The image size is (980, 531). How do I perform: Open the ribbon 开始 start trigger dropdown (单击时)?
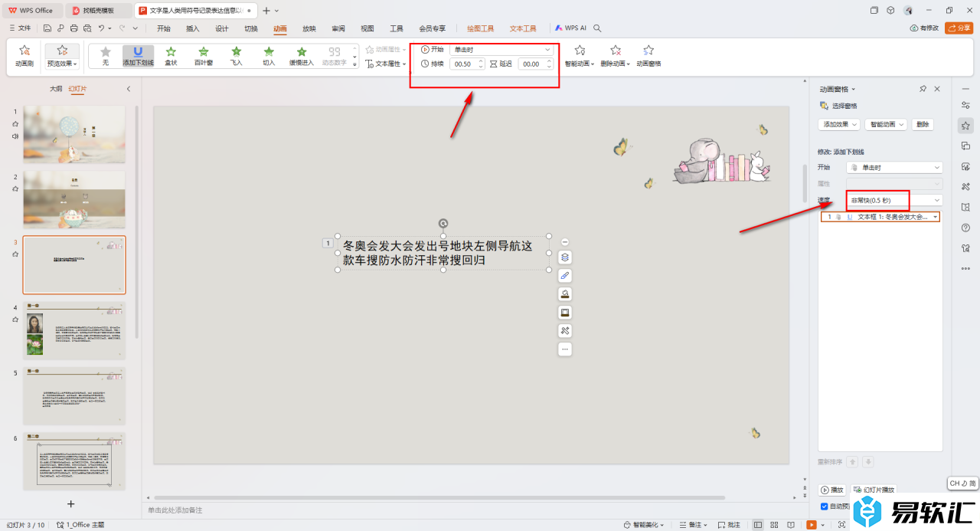pos(501,49)
